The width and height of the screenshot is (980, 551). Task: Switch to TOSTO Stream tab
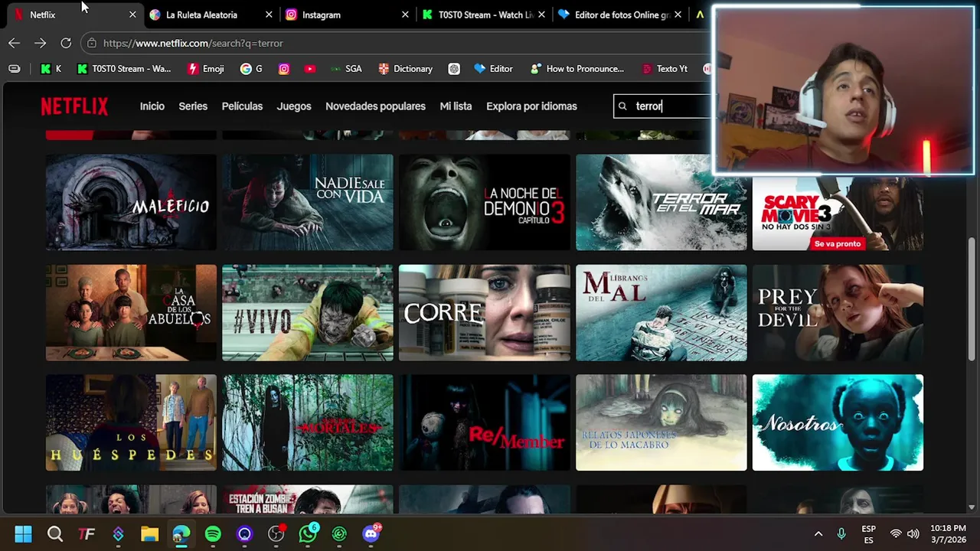tap(485, 15)
